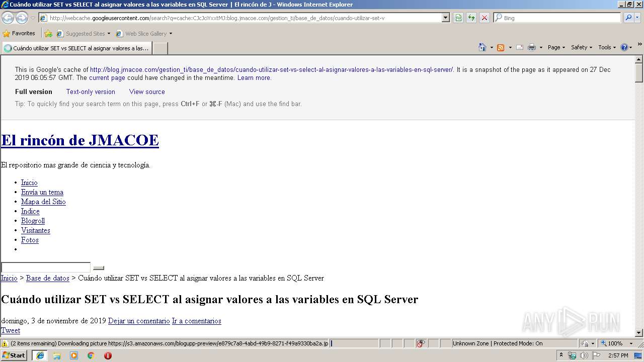Click the browser Back button
The image size is (644, 362).
(x=8, y=18)
